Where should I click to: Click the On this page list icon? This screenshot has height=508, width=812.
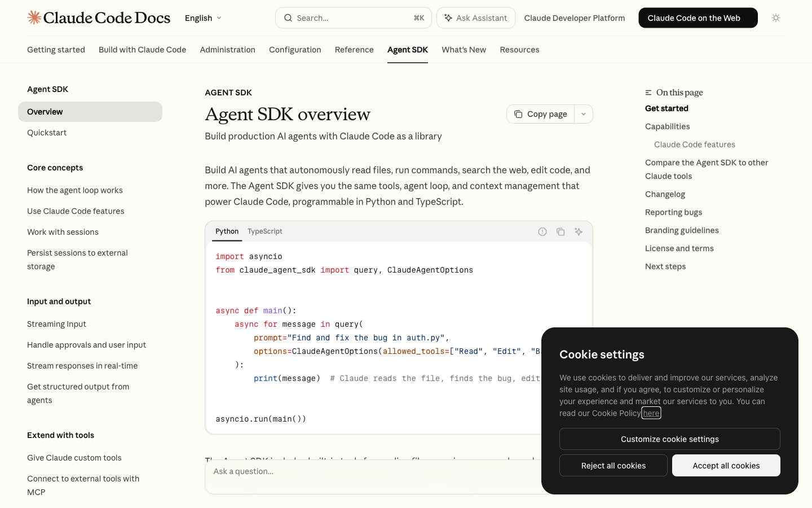click(648, 93)
